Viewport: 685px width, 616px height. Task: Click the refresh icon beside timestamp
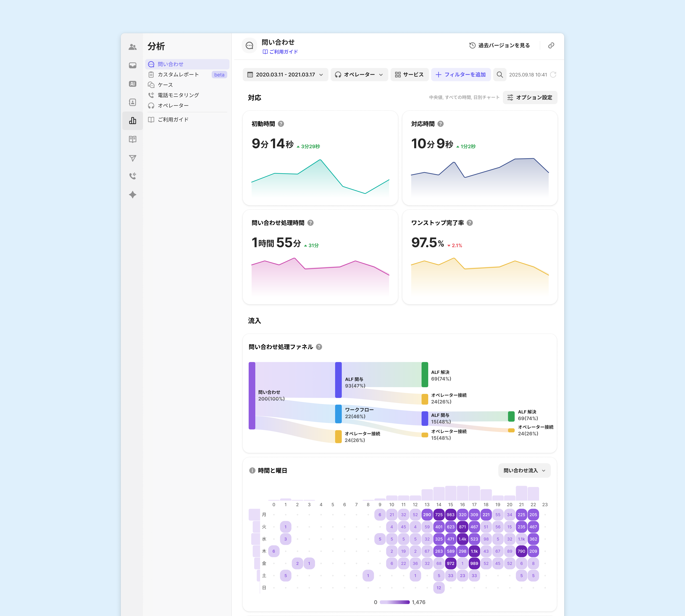coord(553,75)
